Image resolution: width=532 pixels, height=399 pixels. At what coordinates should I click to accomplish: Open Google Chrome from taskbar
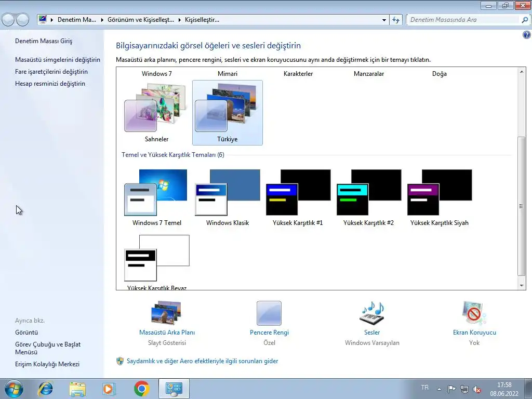point(141,389)
